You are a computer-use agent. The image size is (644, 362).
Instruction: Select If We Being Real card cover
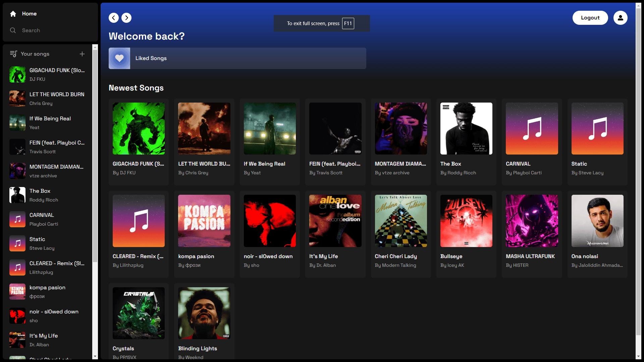click(270, 129)
